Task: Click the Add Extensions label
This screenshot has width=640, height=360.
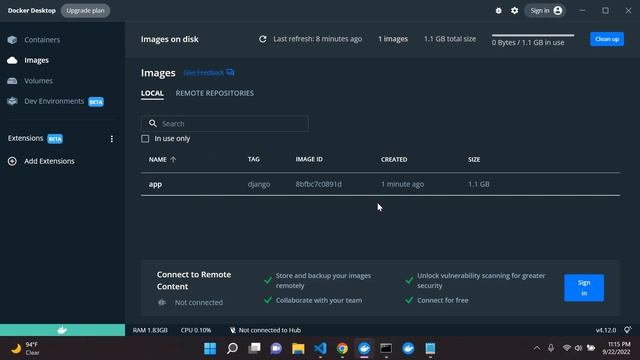Action: (x=49, y=161)
